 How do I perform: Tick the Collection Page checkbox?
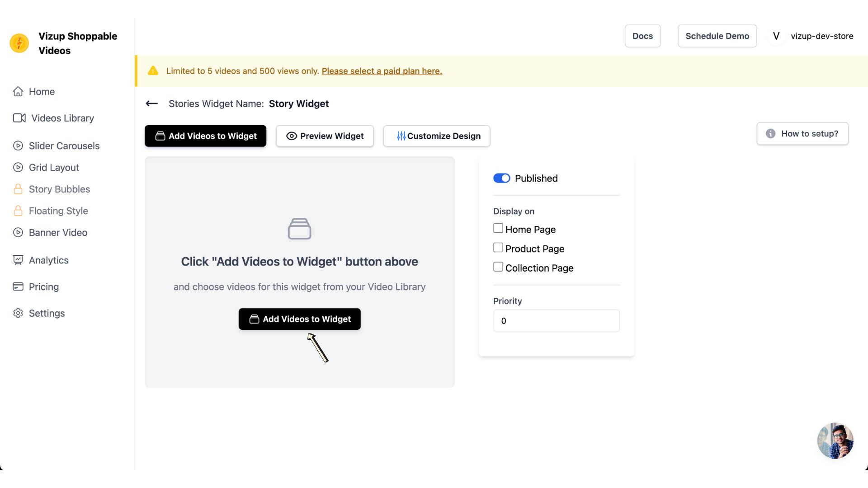[x=498, y=267]
